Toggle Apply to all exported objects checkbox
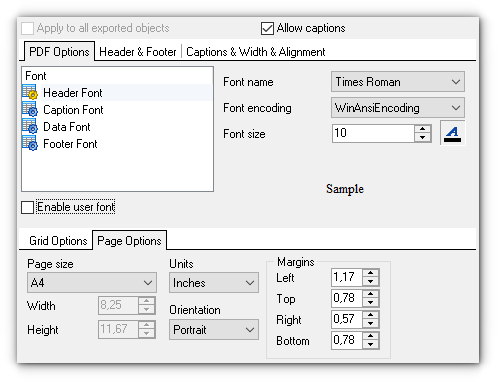The image size is (498, 382). [27, 28]
